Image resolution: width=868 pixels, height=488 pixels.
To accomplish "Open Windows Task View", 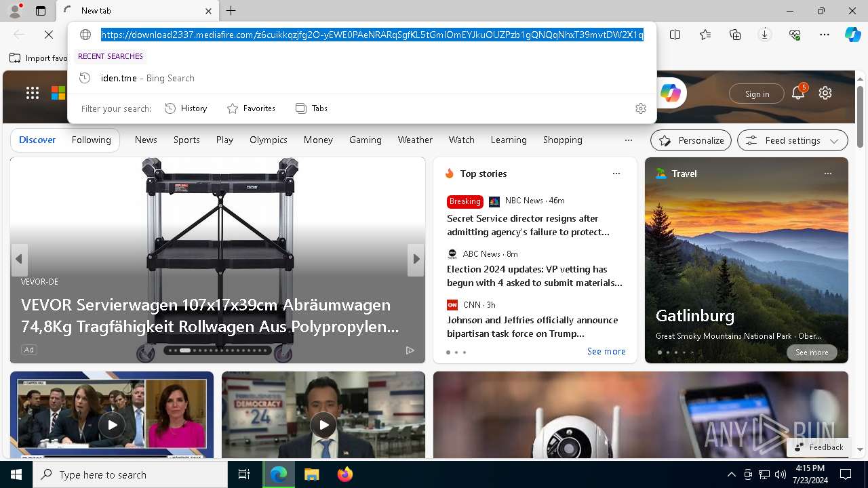I will (244, 474).
